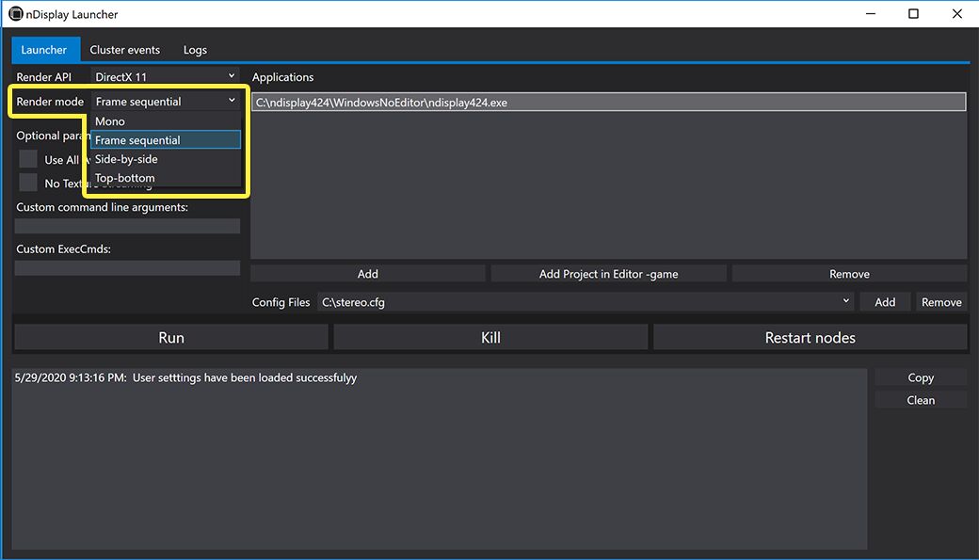Enable the No Texture Streaming checkbox
This screenshot has height=560, width=979.
point(28,183)
